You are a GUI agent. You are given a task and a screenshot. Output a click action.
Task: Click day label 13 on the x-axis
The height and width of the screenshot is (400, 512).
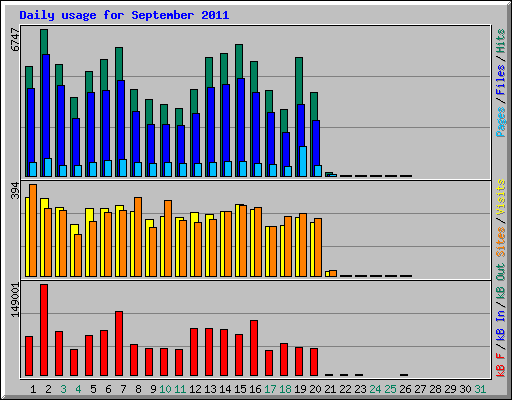[210, 389]
